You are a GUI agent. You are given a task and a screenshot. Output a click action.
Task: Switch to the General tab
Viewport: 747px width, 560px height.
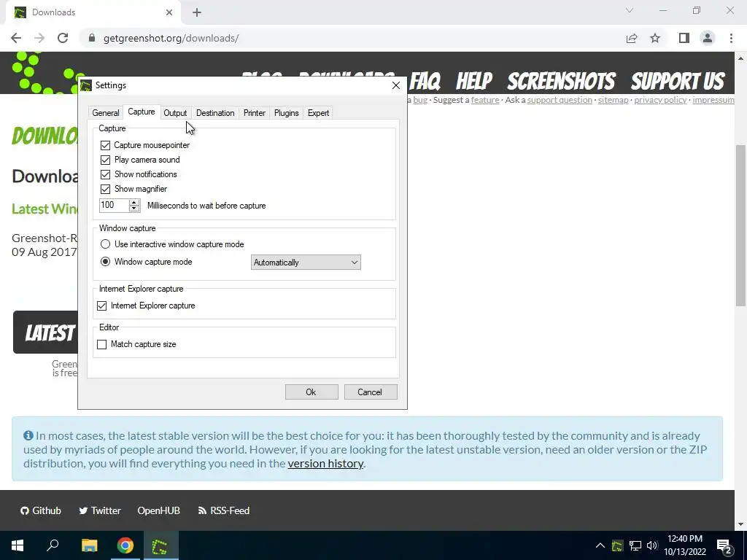coord(106,113)
